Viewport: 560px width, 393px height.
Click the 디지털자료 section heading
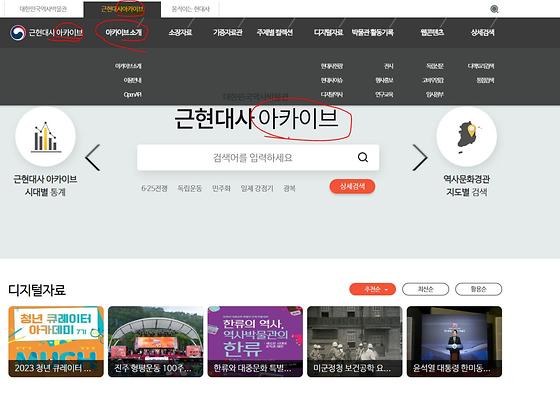pyautogui.click(x=37, y=290)
